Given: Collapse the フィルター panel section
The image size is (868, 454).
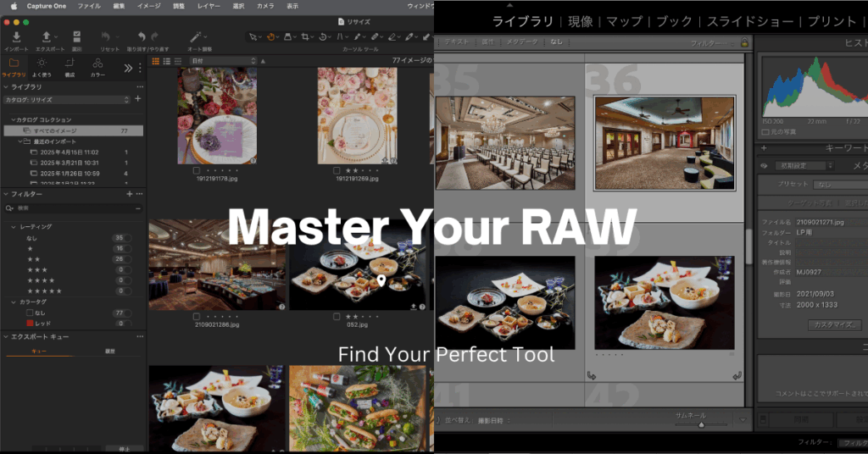Looking at the screenshot, I should click(6, 194).
